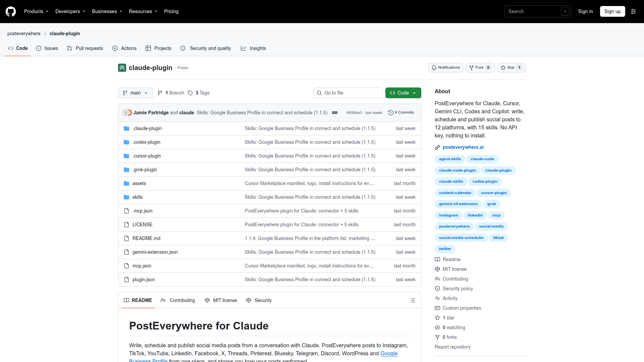Viewport: 644px width, 362px height.
Task: Open the appearance settings icon near Sign up
Action: tap(633, 11)
